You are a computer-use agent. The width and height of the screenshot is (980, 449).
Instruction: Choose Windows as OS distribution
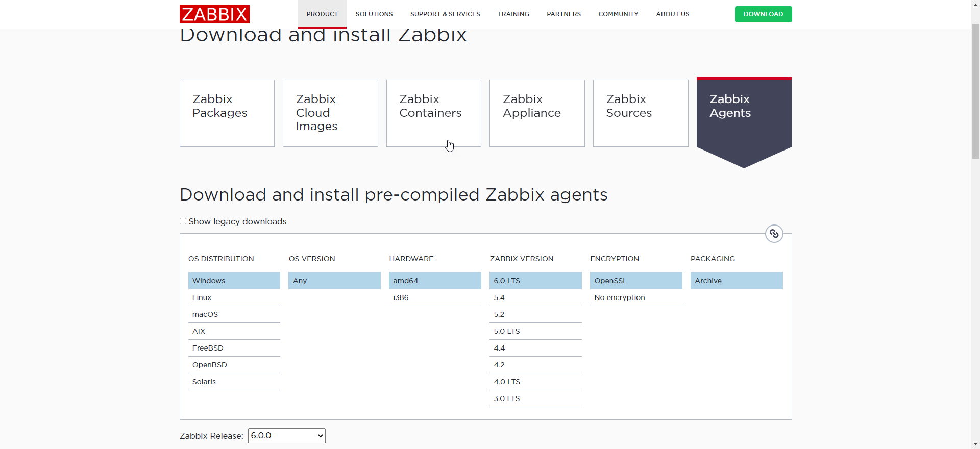234,281
